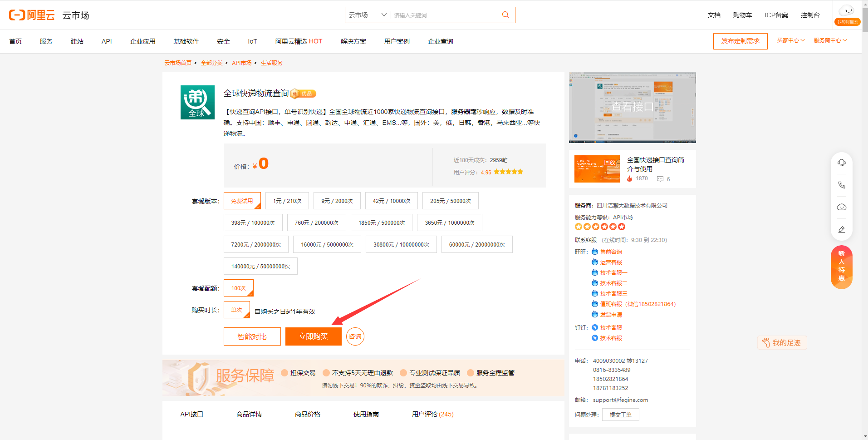868x440 pixels.
Task: Click the round 咨询 icon button
Action: pos(355,336)
